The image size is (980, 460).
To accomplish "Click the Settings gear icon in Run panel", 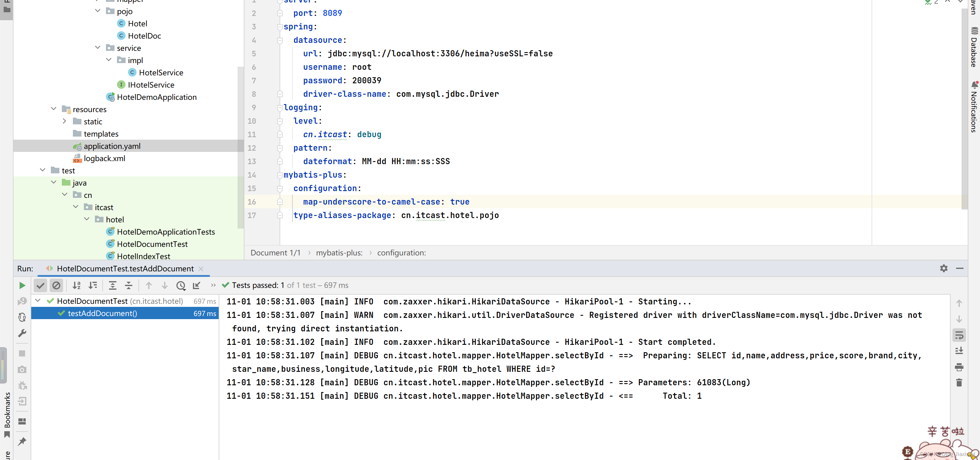I will point(944,268).
